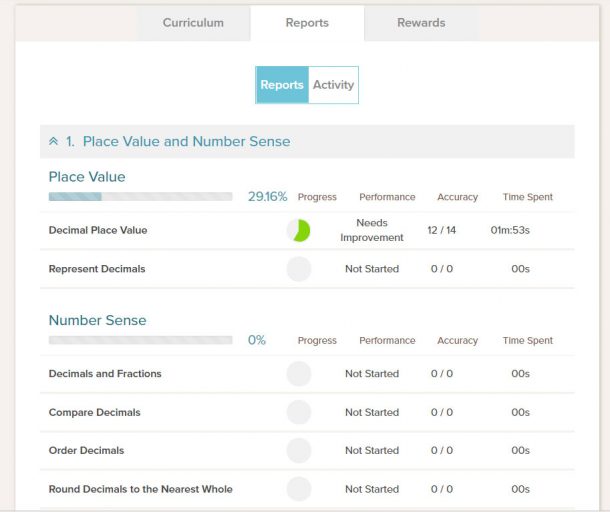Click Round Decimals progress circle icon

pos(298,489)
